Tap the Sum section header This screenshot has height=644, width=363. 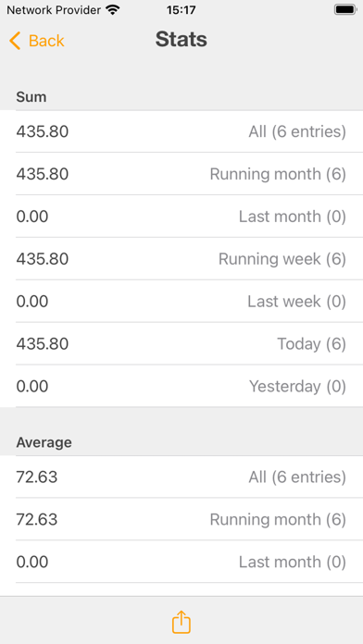coord(31,97)
